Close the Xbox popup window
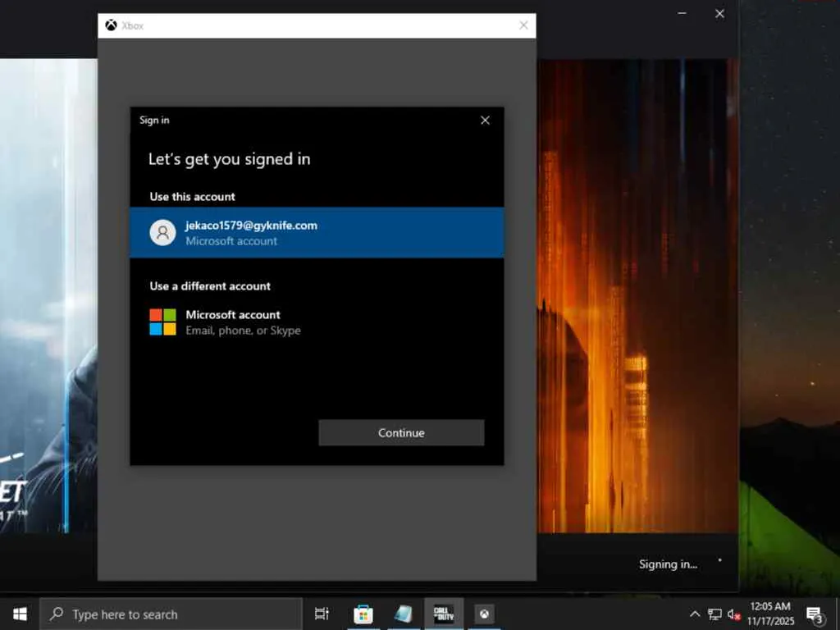Screen dimensions: 840x630 (523, 25)
